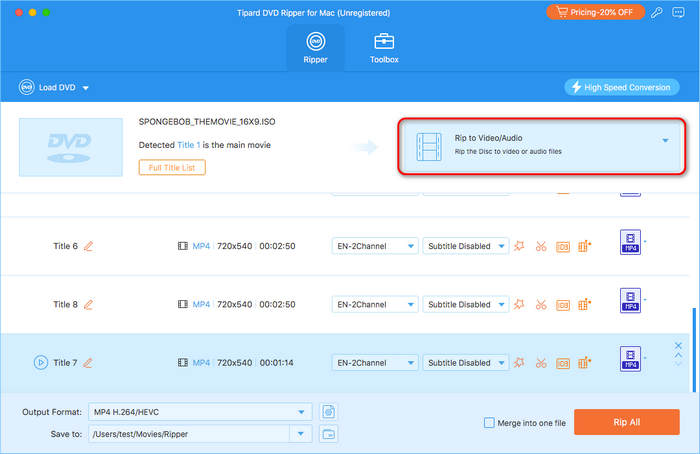Edit Title 8 with effects wand icon

pos(519,304)
